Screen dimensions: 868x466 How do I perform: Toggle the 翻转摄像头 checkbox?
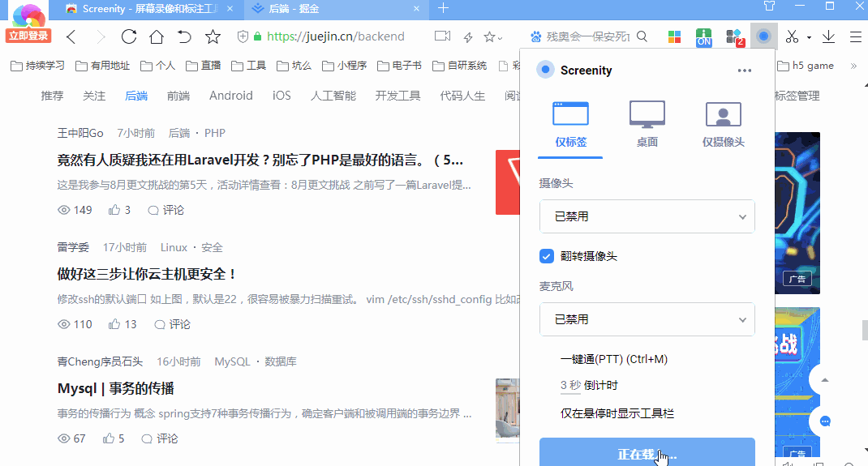pyautogui.click(x=547, y=256)
